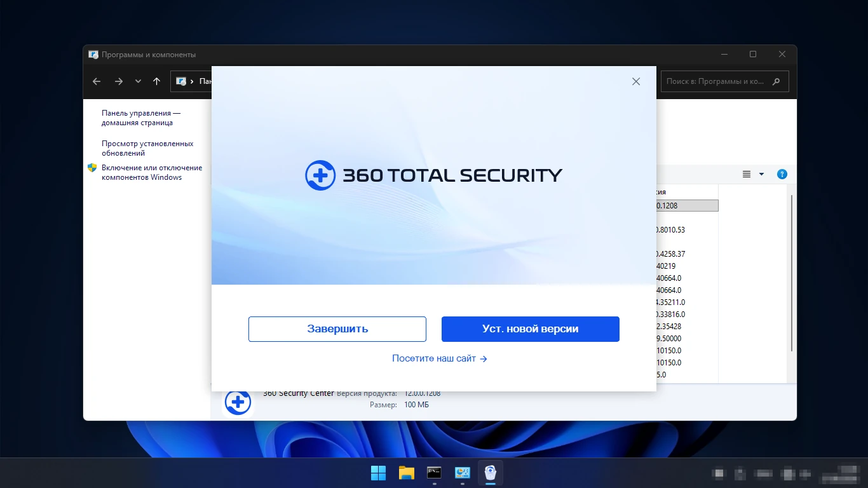Open recent locations dropdown chevron
This screenshot has width=868, height=488.
click(138, 81)
